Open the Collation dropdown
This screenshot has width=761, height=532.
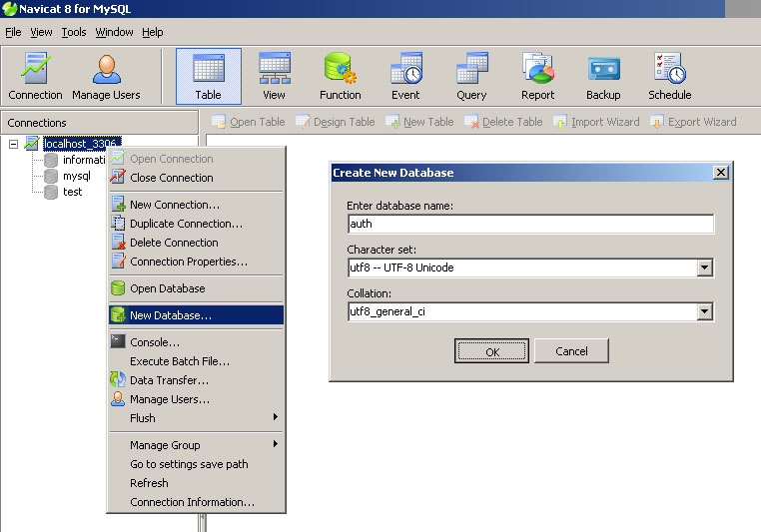pyautogui.click(x=705, y=311)
